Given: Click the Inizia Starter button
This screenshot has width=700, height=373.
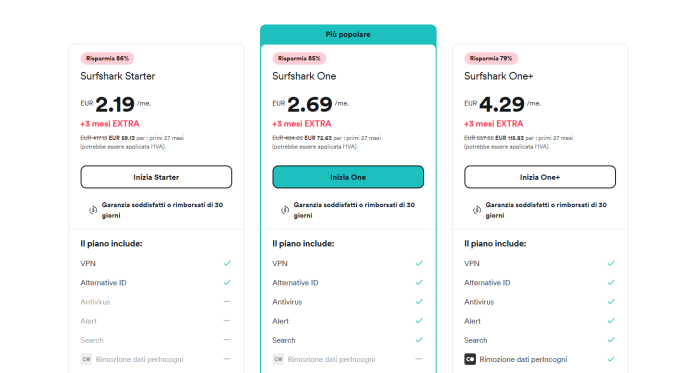Looking at the screenshot, I should 156,177.
